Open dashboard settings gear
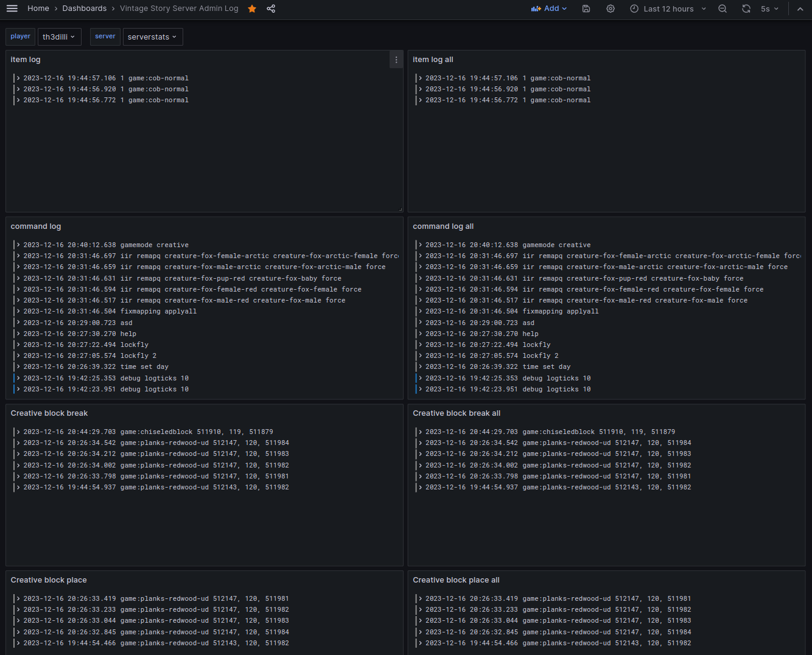Image resolution: width=812 pixels, height=655 pixels. [x=611, y=9]
